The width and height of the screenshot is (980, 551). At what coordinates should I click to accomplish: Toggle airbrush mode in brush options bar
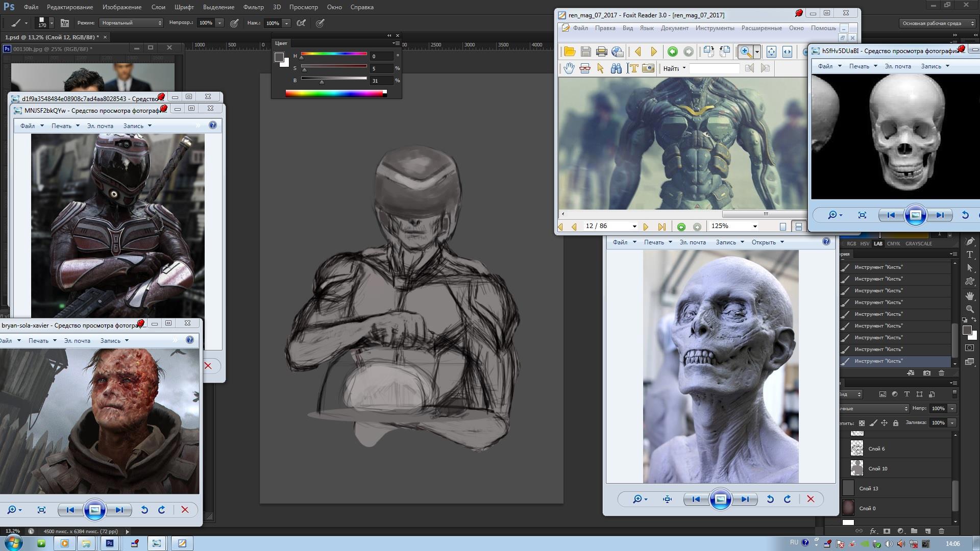click(x=302, y=23)
